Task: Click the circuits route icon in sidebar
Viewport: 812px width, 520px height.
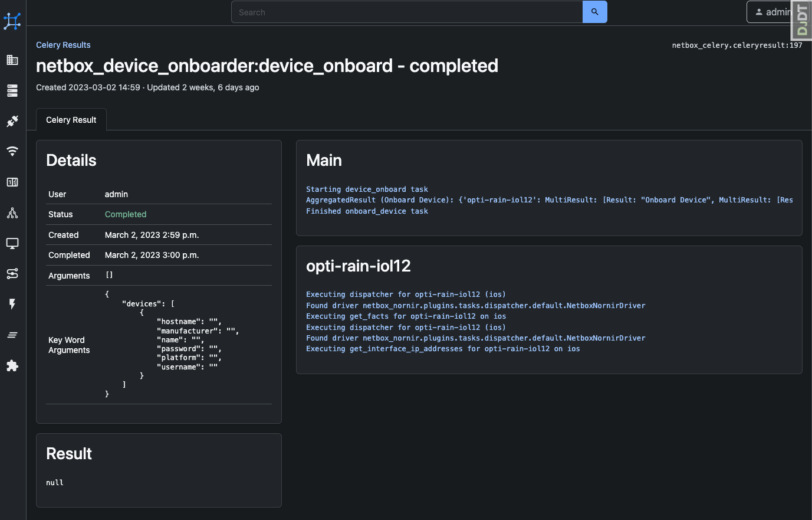Action: [x=12, y=273]
